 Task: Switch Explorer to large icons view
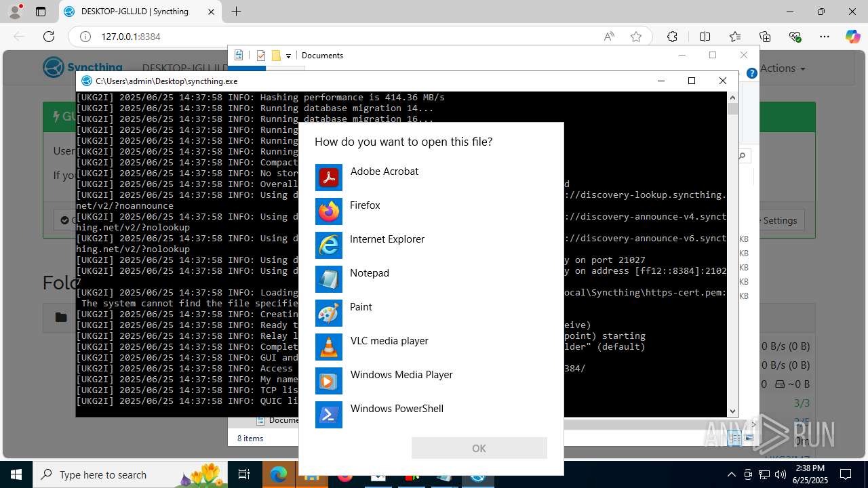pos(749,439)
